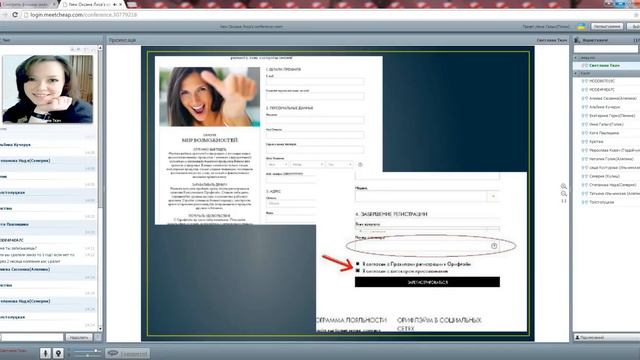
Task: Click the E-mail field in the form
Action: point(315,82)
